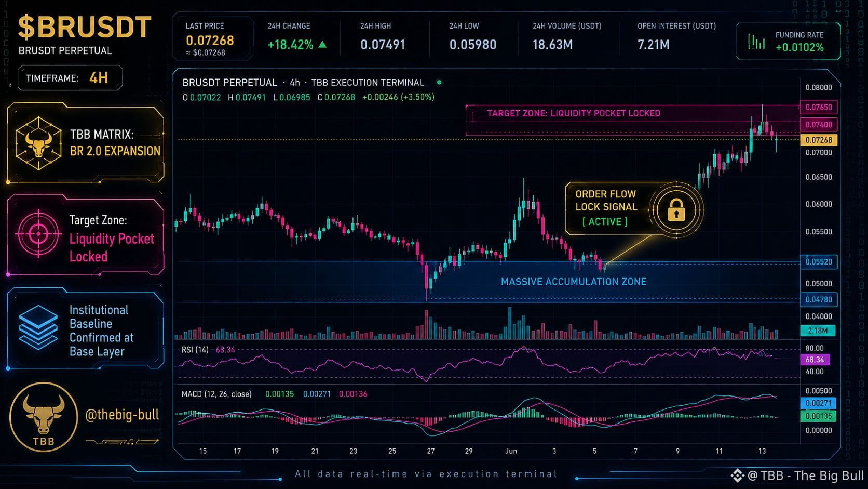Open the Institutional Baseline Confirmed card text
This screenshot has width=868, height=489.
click(101, 331)
